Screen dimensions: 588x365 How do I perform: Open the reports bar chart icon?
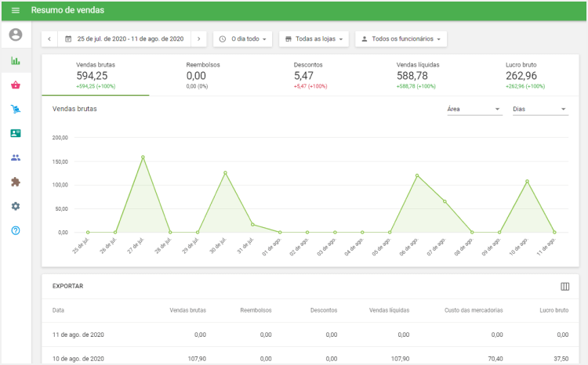(16, 60)
